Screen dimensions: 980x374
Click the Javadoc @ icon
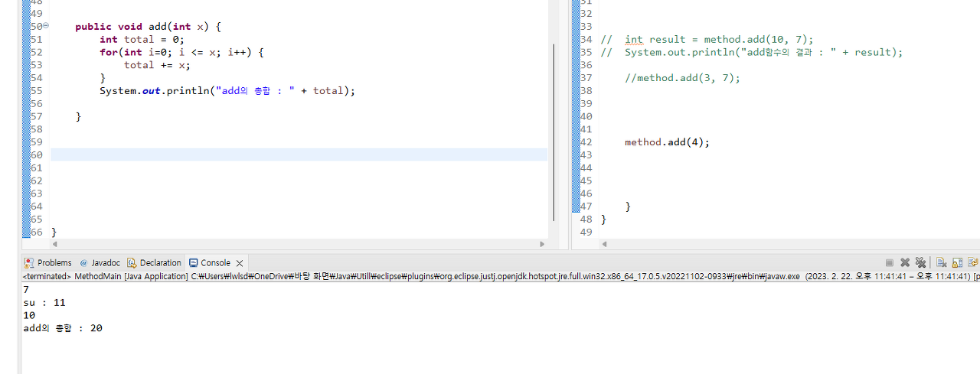click(x=83, y=262)
